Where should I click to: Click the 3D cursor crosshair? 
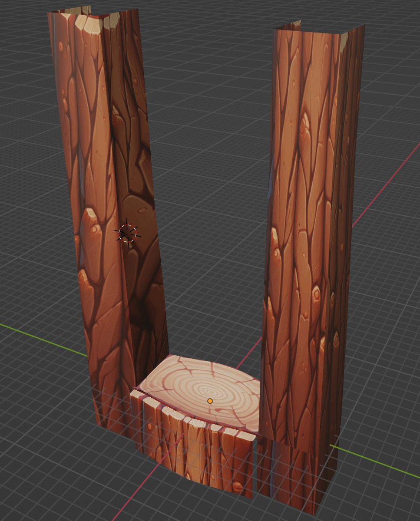127,233
